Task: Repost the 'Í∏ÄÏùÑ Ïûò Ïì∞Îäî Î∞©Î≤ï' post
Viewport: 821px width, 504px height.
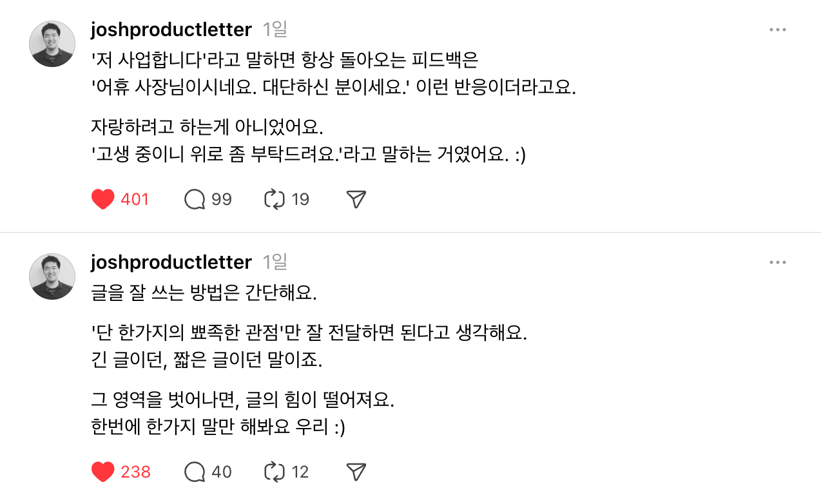Action: [x=275, y=472]
